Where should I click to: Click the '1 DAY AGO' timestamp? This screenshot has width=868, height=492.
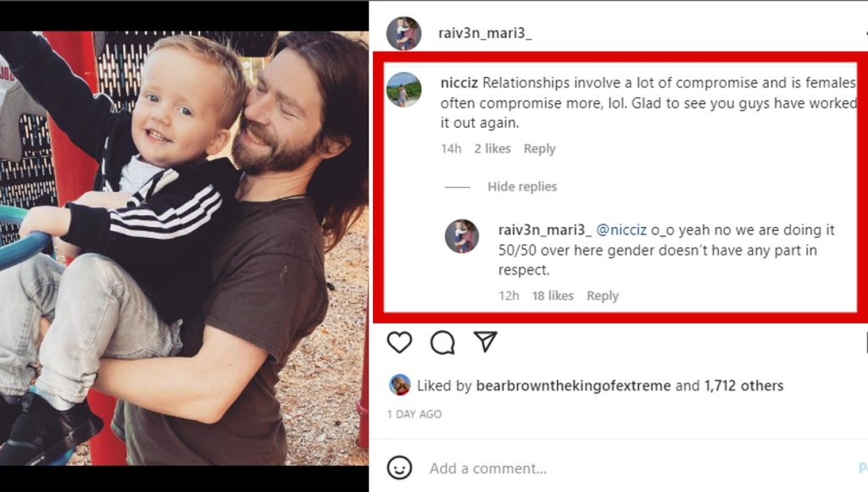tap(415, 414)
